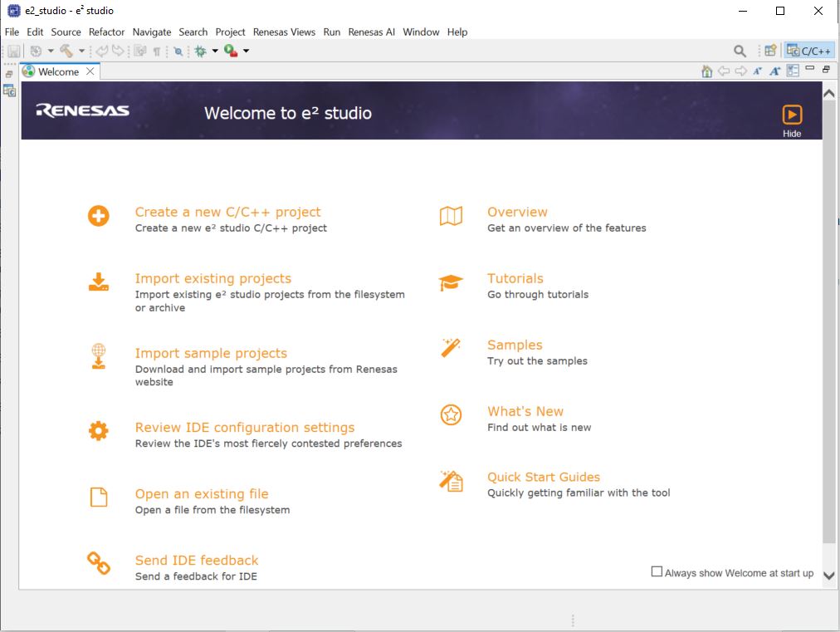The image size is (840, 632).
Task: Open the Edit menu
Action: click(x=35, y=32)
